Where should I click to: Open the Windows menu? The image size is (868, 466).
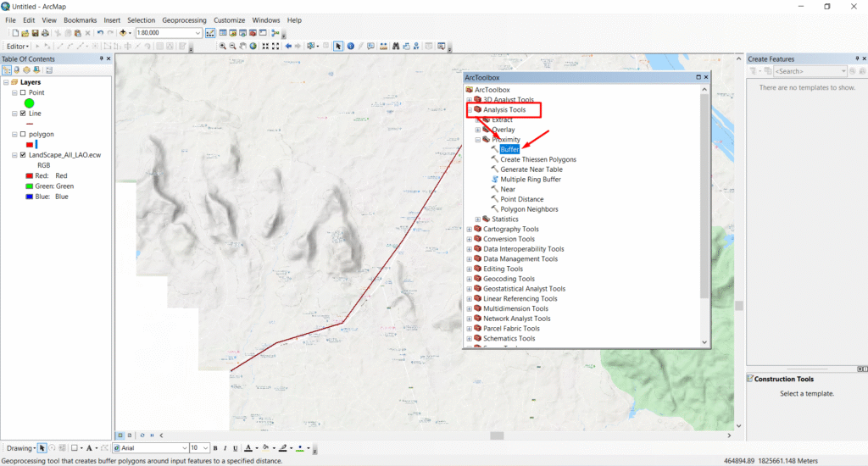click(265, 20)
